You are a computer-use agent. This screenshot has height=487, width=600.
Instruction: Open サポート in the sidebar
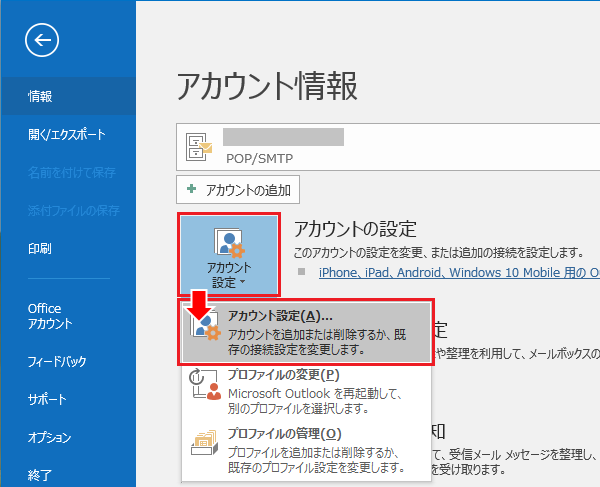point(47,400)
